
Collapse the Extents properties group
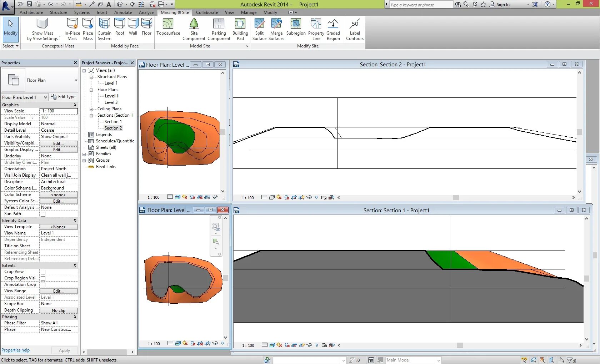[x=75, y=266]
